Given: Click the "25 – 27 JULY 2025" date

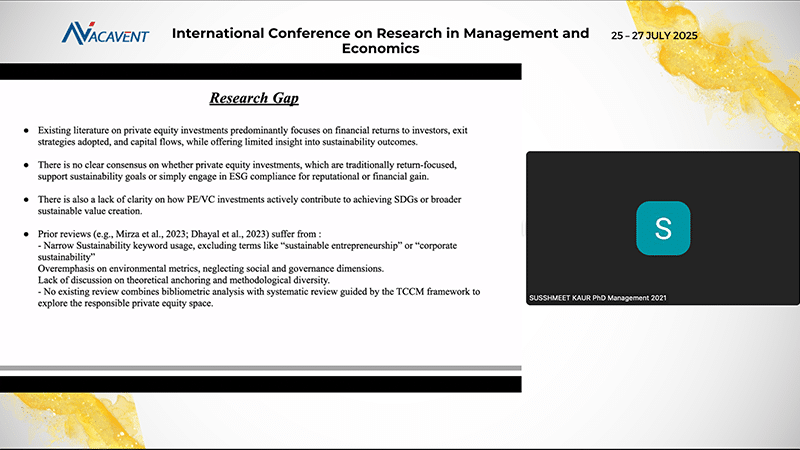Looking at the screenshot, I should (x=654, y=35).
